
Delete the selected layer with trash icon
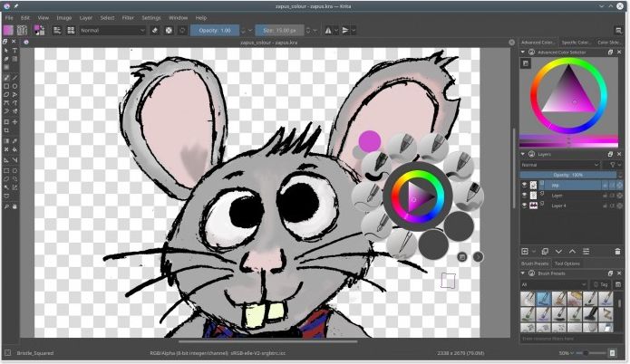[617, 252]
